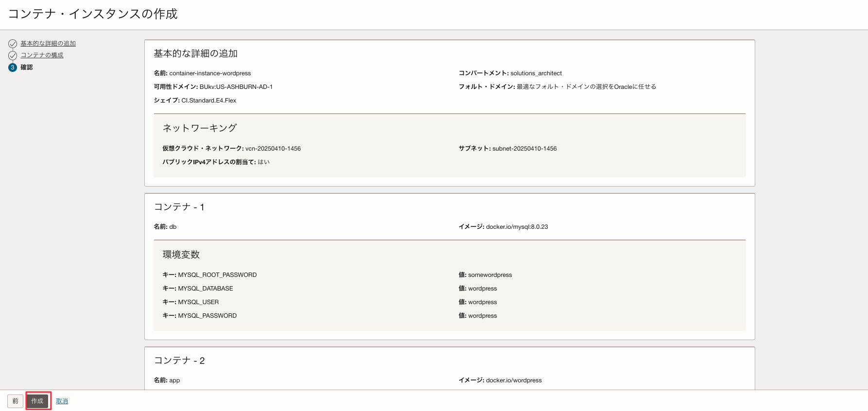Go back to the コンテナの構成 step
Screen dimensions: 868x411
tap(42, 55)
